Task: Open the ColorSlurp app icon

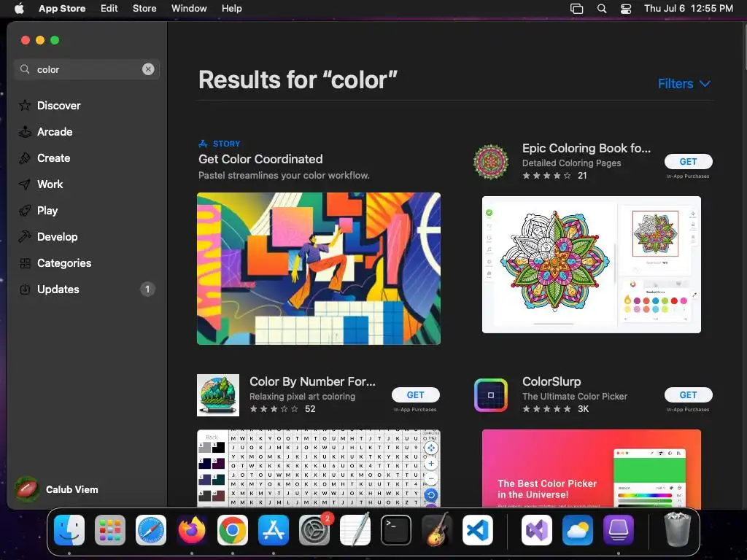Action: pyautogui.click(x=491, y=394)
